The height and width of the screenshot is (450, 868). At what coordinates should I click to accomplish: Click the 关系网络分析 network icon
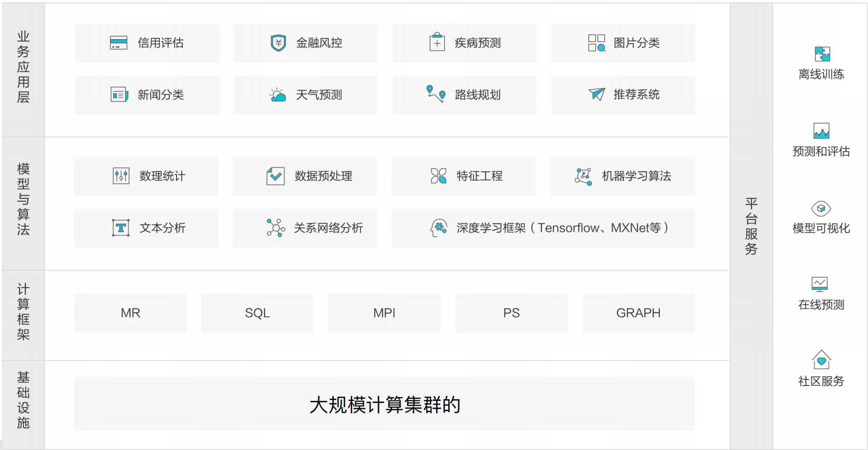pyautogui.click(x=275, y=228)
